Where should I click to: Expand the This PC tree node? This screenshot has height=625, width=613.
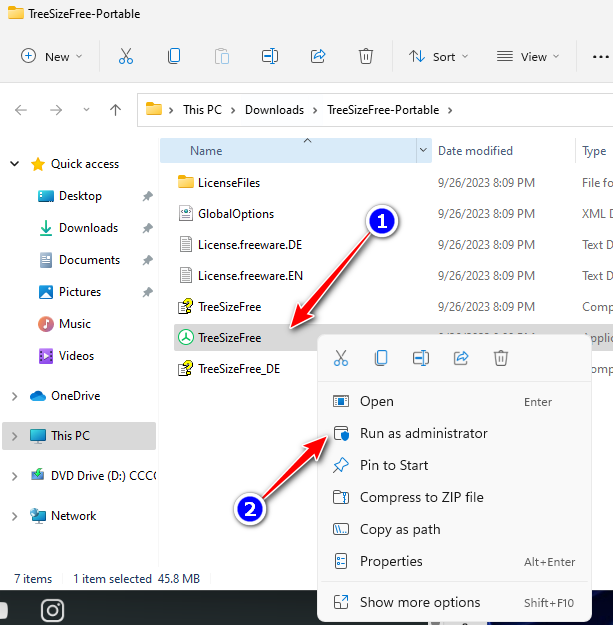(15, 436)
